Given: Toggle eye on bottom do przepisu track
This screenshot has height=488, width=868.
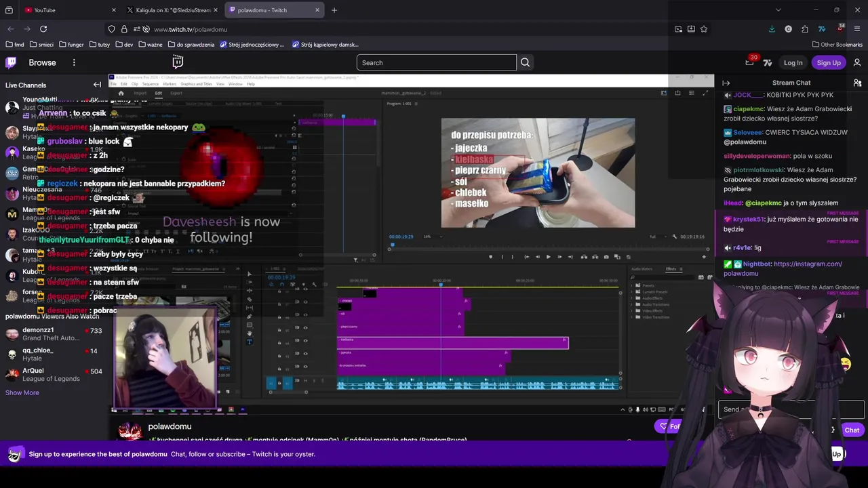Looking at the screenshot, I should pyautogui.click(x=305, y=367).
